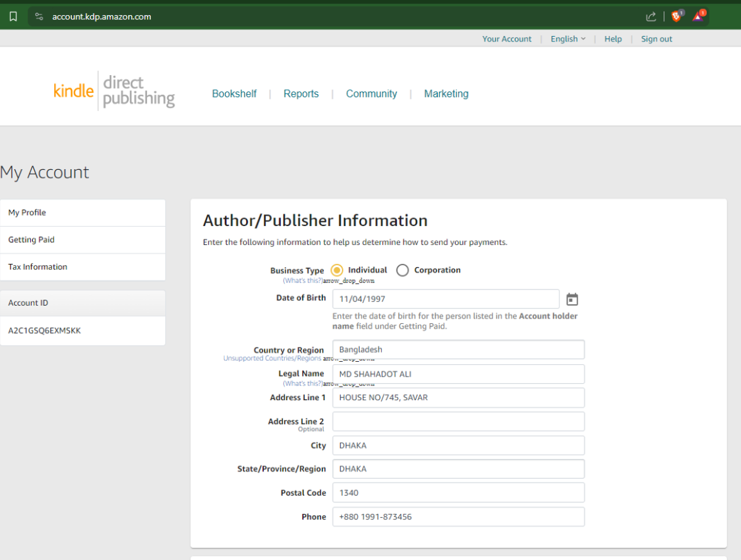Click the Account ID header

click(x=83, y=303)
